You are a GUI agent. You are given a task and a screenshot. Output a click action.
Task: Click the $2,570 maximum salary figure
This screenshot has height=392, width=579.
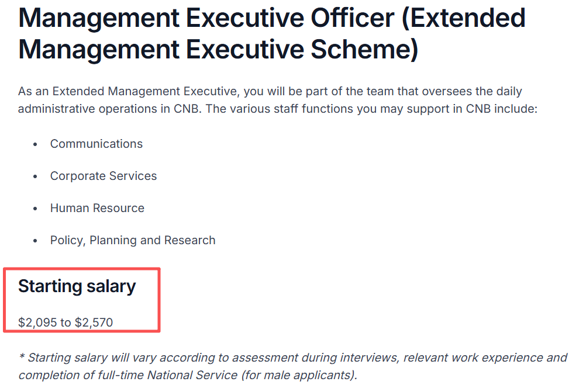click(x=94, y=322)
